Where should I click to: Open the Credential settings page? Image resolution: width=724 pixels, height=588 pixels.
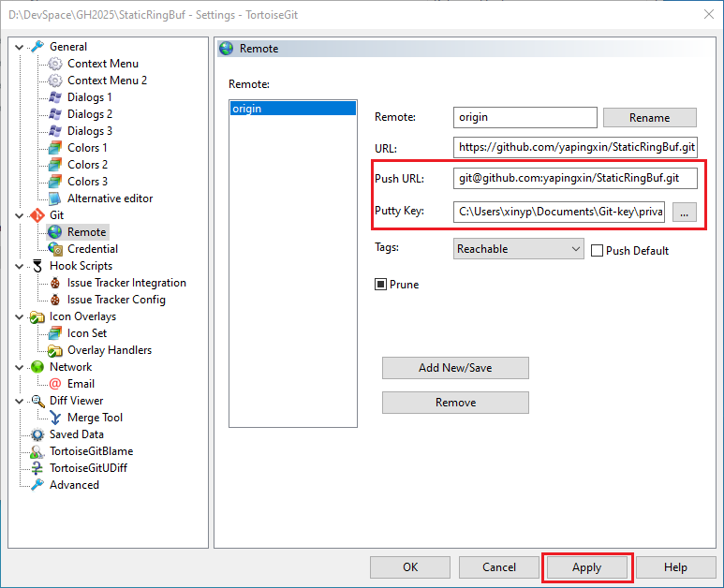(x=93, y=249)
